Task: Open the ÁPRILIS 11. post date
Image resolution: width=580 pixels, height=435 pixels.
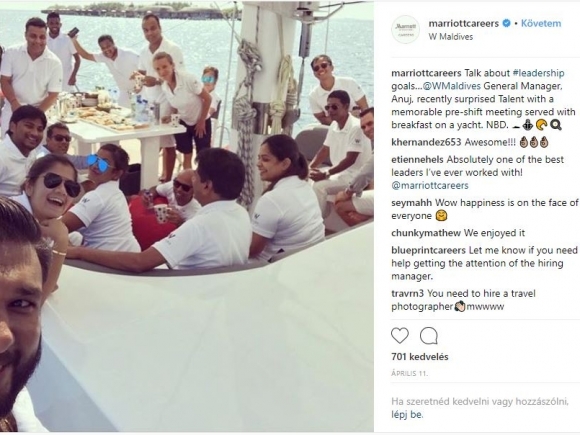Action: point(409,374)
